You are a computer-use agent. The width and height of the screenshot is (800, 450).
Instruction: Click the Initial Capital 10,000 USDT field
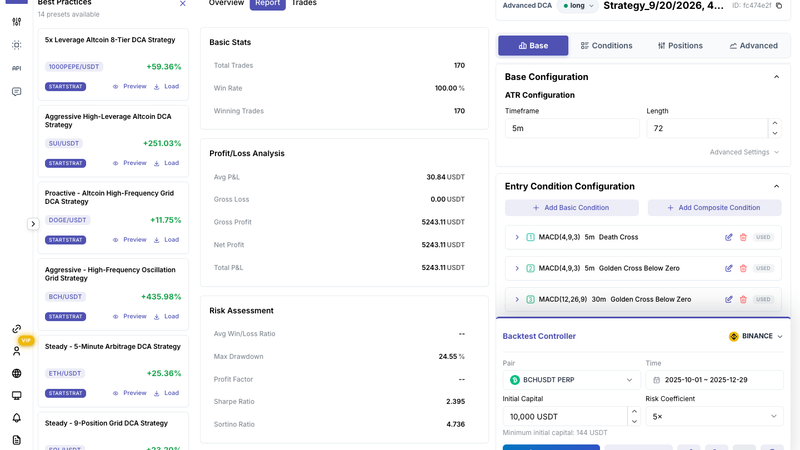pyautogui.click(x=565, y=417)
